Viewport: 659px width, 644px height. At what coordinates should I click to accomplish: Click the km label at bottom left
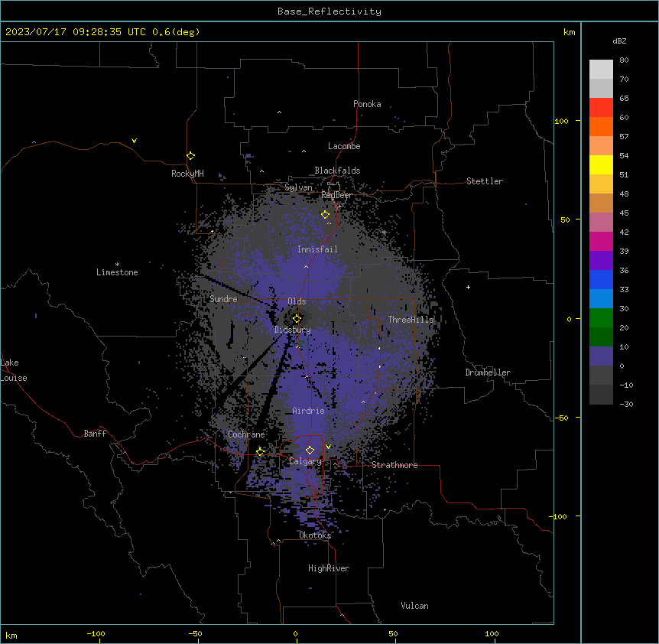click(11, 636)
